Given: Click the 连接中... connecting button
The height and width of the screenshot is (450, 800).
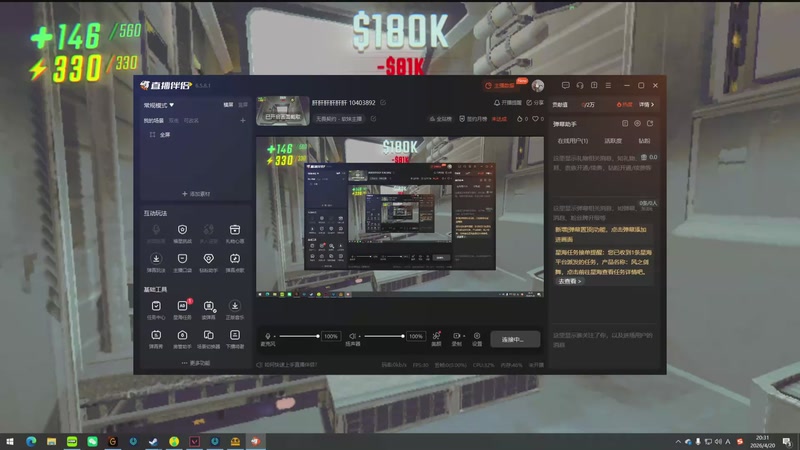Looking at the screenshot, I should pyautogui.click(x=515, y=339).
